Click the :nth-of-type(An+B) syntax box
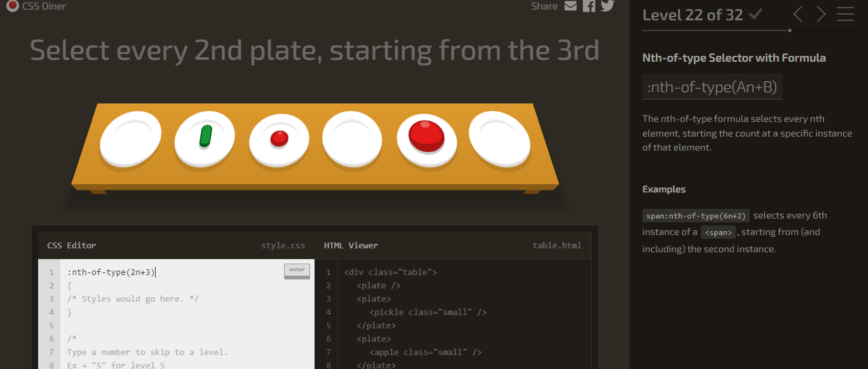 pyautogui.click(x=712, y=87)
